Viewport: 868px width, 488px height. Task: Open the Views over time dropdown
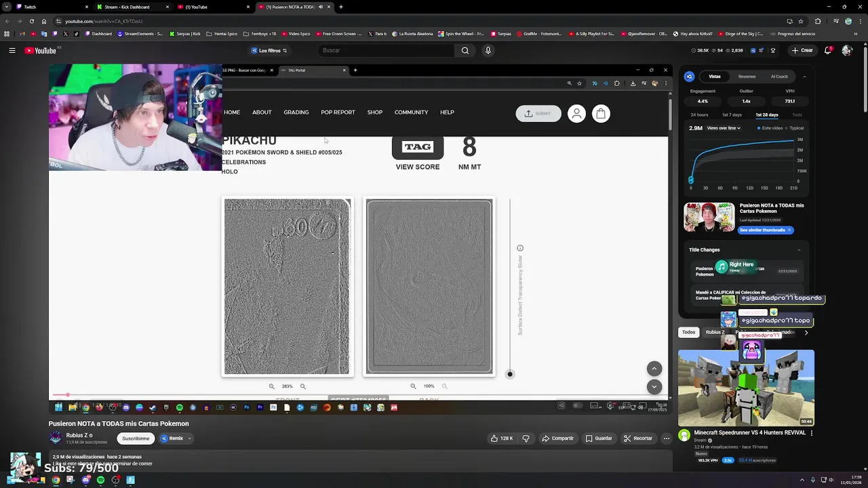tap(724, 128)
